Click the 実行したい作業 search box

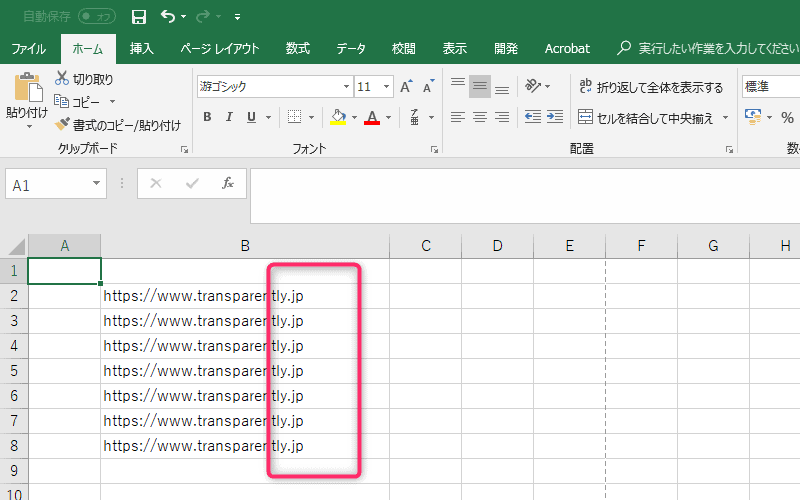[x=708, y=48]
